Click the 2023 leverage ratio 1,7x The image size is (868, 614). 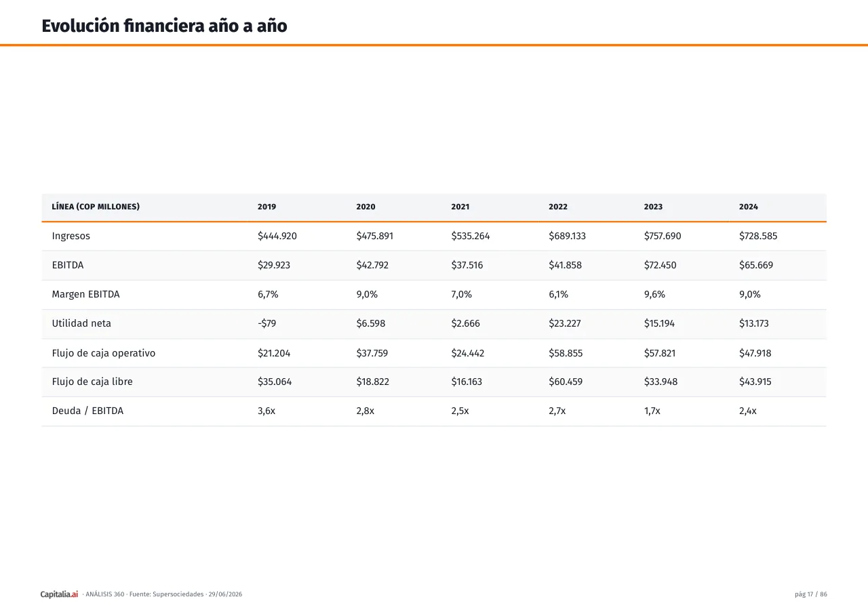tap(652, 411)
